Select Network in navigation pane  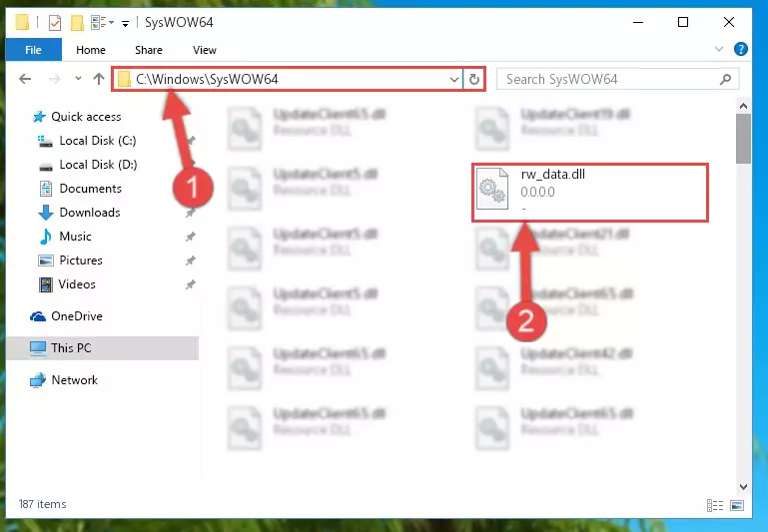click(x=64, y=380)
